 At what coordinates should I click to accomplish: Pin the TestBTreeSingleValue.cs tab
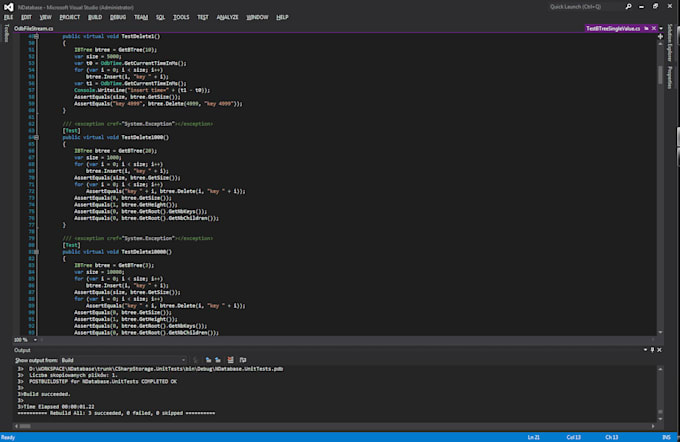point(646,28)
